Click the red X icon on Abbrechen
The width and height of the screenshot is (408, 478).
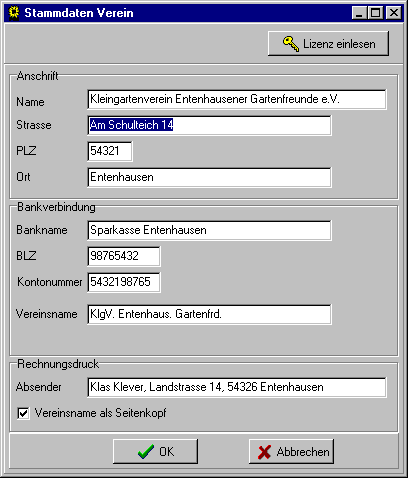[264, 452]
